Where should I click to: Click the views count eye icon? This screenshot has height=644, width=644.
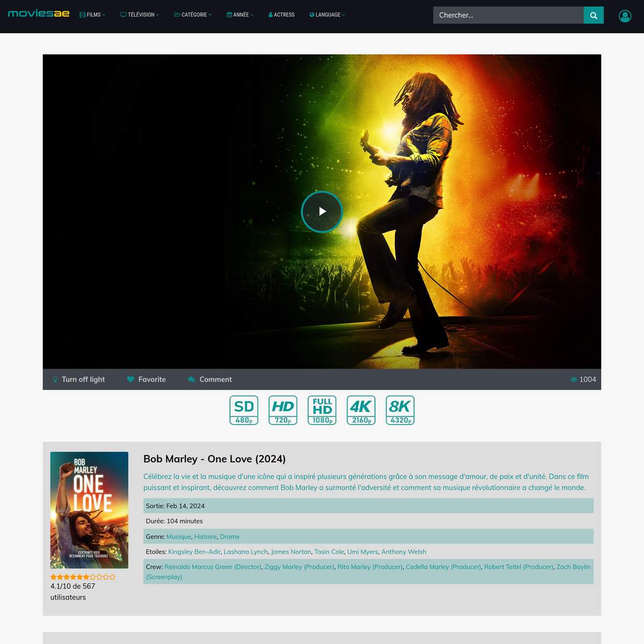574,379
